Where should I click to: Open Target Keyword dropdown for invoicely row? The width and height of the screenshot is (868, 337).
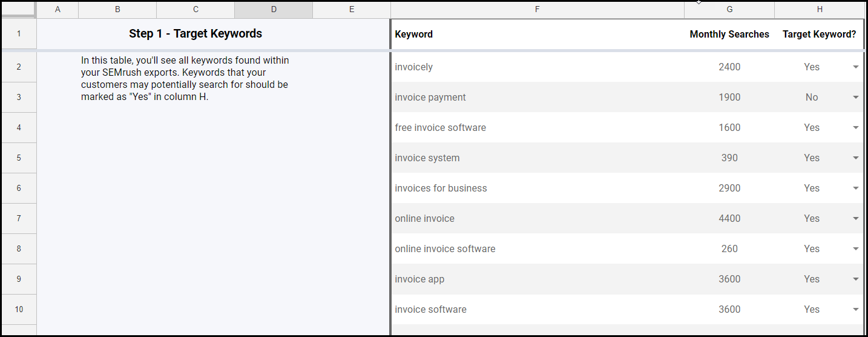click(x=855, y=67)
